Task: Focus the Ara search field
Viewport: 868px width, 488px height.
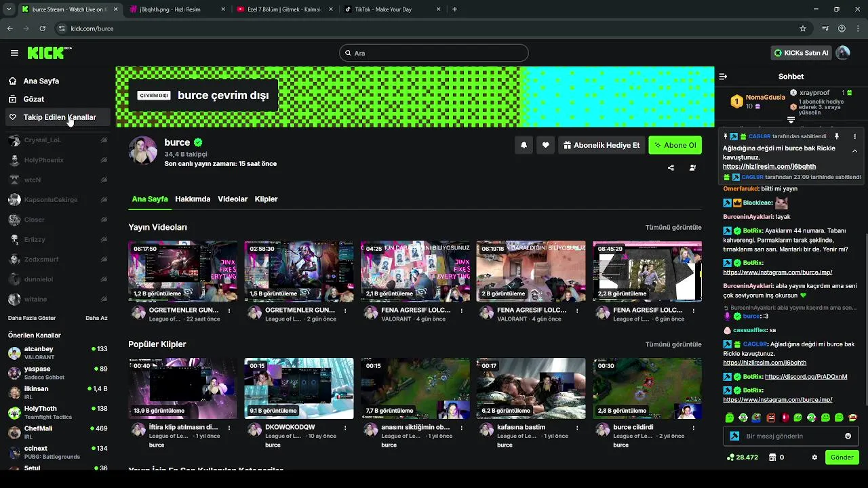Action: [434, 53]
